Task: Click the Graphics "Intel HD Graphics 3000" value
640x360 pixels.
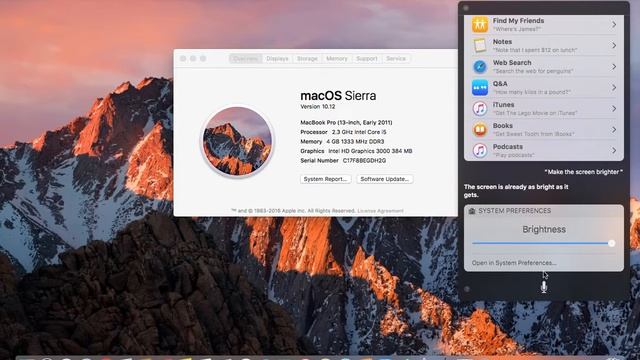Action: (x=370, y=151)
